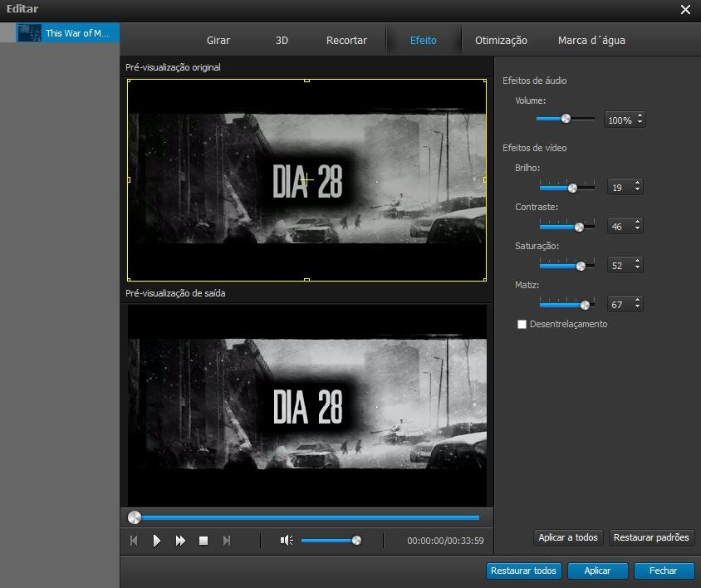Decrease Matiz value with down arrow
This screenshot has width=701, height=588.
click(x=638, y=306)
